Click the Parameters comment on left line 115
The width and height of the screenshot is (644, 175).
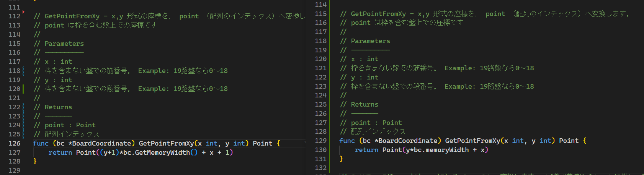coord(64,44)
